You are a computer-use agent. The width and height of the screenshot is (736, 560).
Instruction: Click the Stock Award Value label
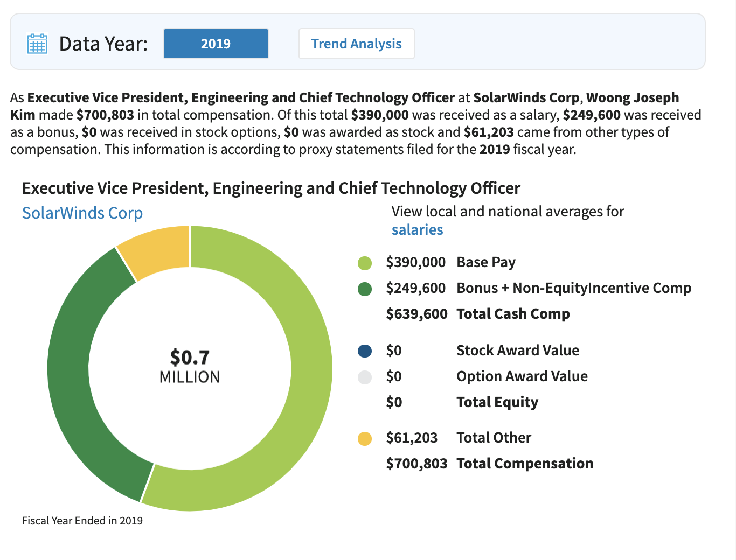point(518,351)
